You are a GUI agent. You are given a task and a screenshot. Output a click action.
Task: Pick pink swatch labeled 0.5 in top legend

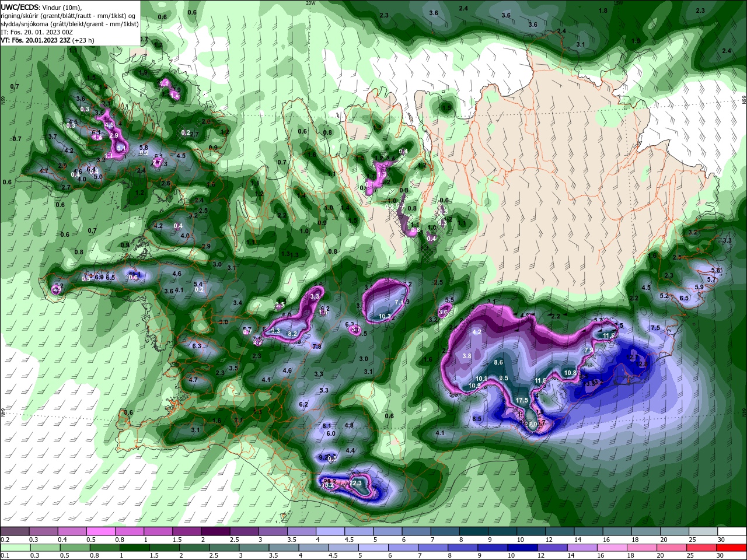100,531
